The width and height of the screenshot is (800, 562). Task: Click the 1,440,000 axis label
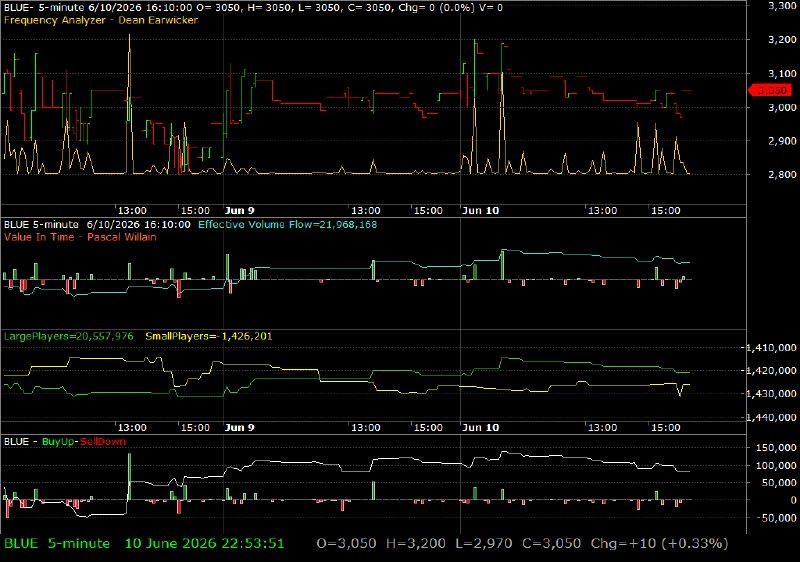pos(771,417)
